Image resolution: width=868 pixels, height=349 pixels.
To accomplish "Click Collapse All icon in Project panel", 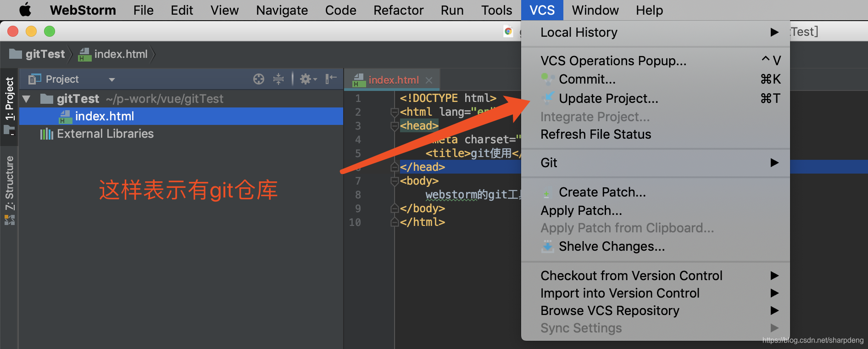I will (x=278, y=79).
